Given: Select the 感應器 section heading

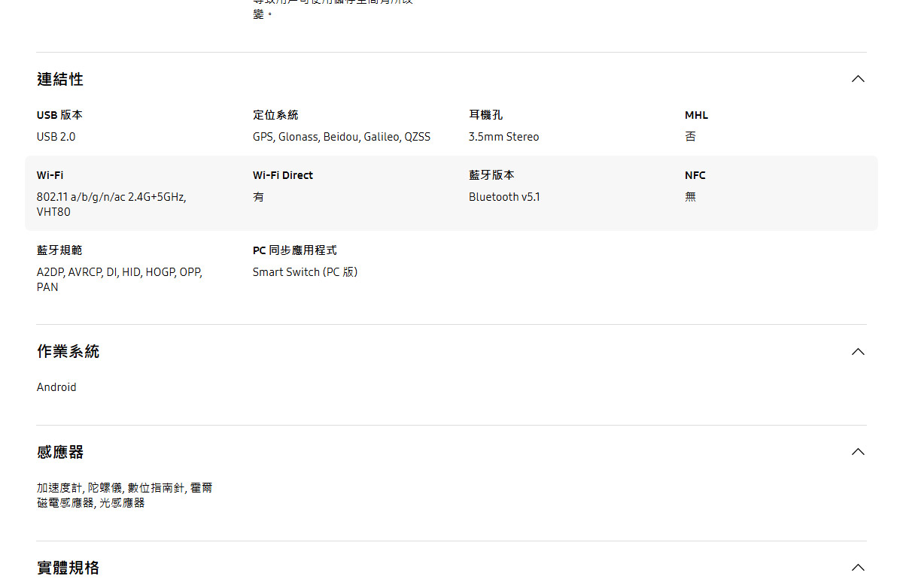Looking at the screenshot, I should (x=60, y=452).
